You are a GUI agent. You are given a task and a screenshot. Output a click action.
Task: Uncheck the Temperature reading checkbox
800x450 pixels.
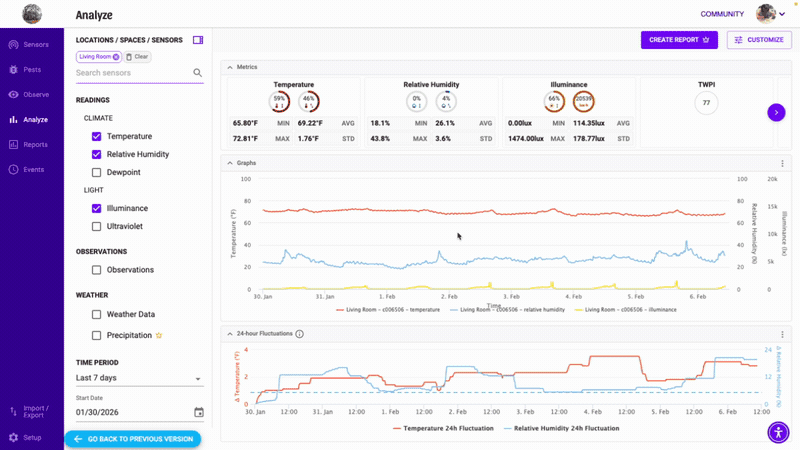(97, 136)
